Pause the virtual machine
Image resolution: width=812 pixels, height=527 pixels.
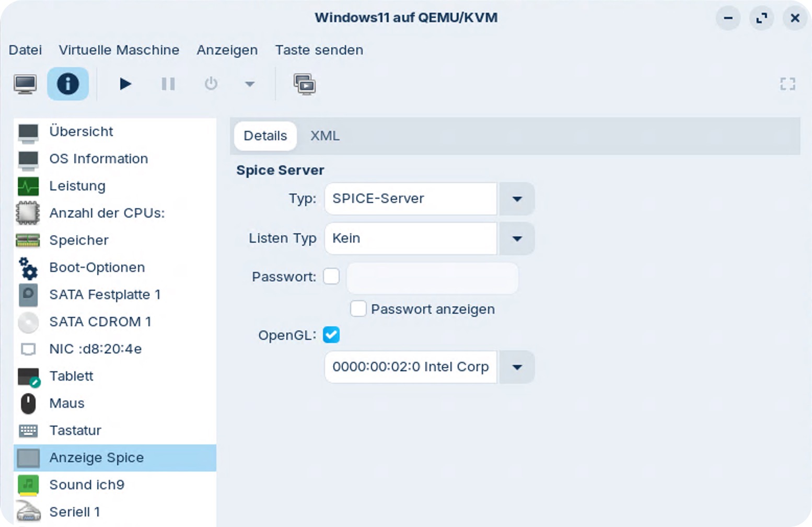coord(168,84)
